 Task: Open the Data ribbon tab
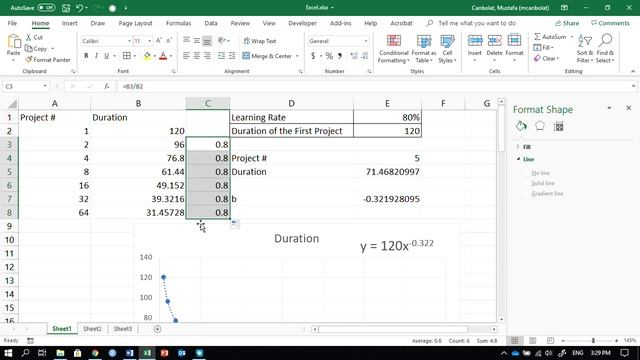pyautogui.click(x=211, y=23)
